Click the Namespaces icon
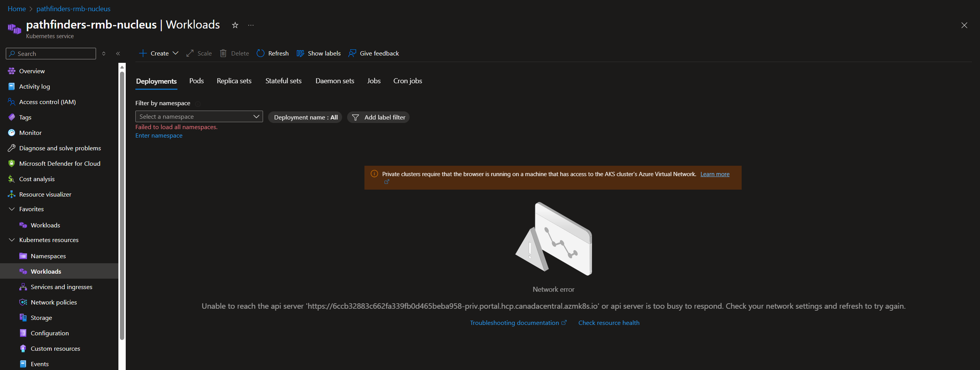Viewport: 980px width, 370px height. pyautogui.click(x=23, y=256)
